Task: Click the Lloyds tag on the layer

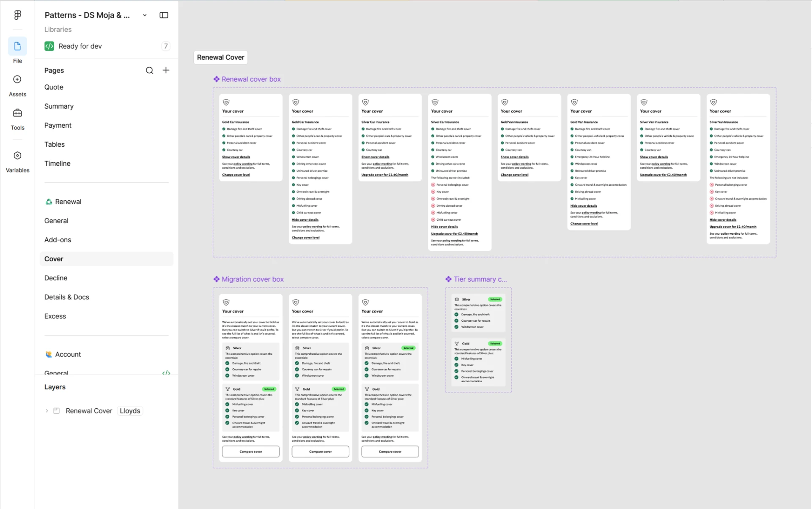Action: [130, 411]
